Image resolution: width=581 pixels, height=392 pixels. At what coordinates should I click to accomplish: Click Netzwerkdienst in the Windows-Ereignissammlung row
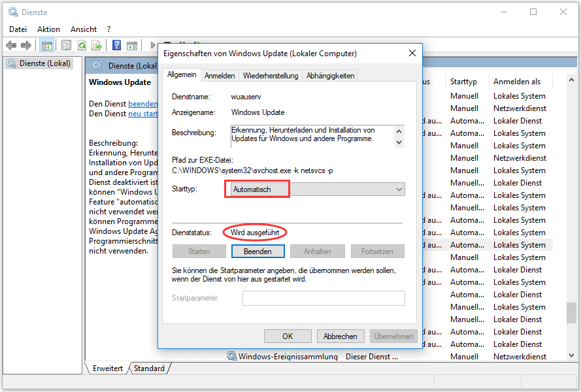click(520, 357)
